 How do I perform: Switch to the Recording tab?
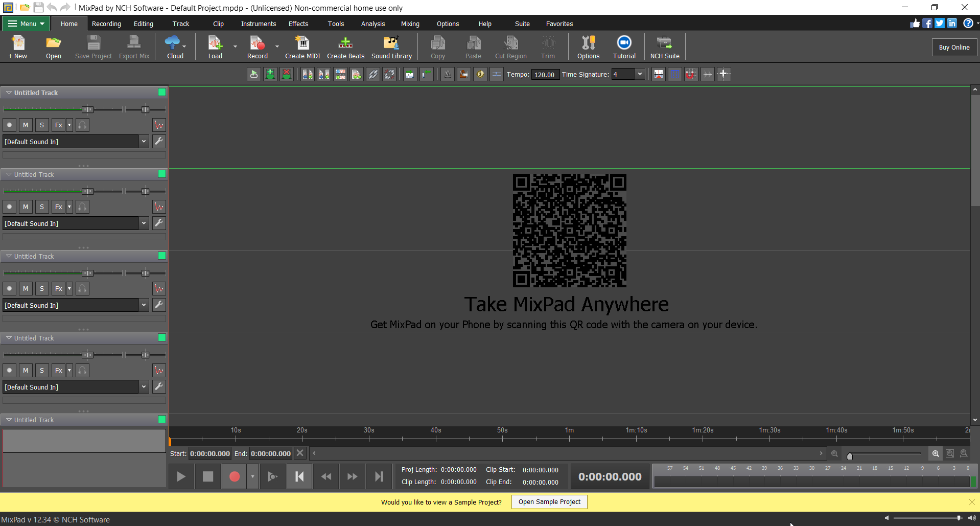(x=106, y=24)
